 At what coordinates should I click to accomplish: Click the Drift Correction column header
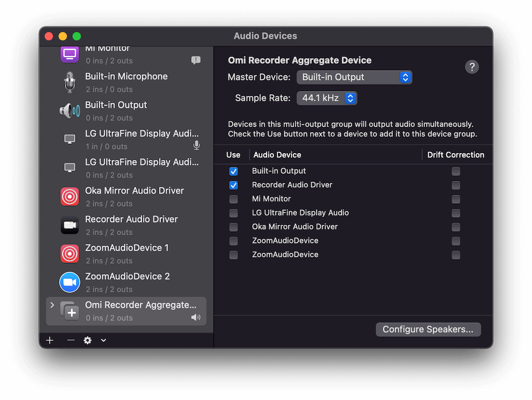[x=456, y=155]
